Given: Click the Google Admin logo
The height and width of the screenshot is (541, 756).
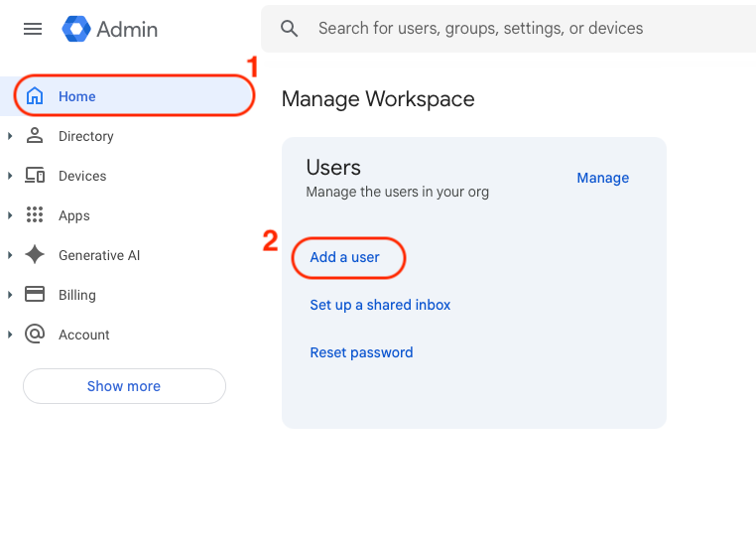Looking at the screenshot, I should (x=76, y=29).
